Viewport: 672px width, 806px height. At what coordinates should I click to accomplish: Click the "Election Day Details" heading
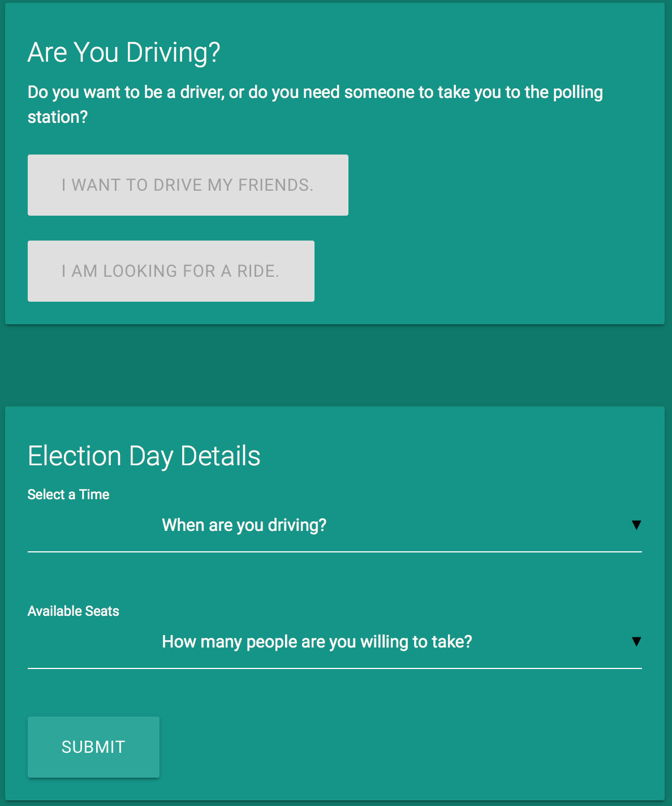point(144,456)
